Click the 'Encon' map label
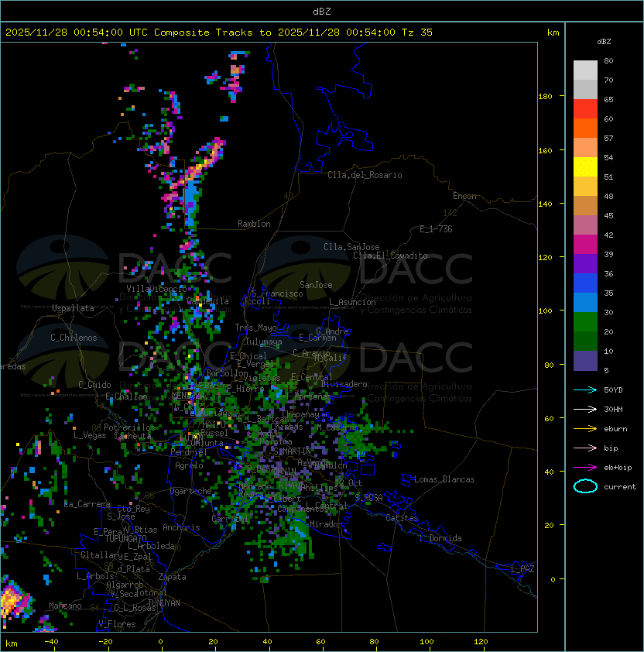644x652 pixels. point(464,196)
